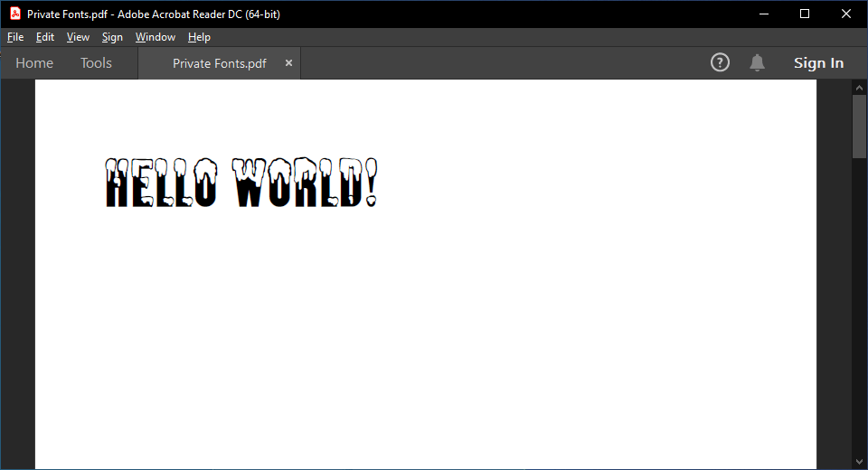Open the File menu
Image resolution: width=868 pixels, height=470 pixels.
(x=15, y=37)
